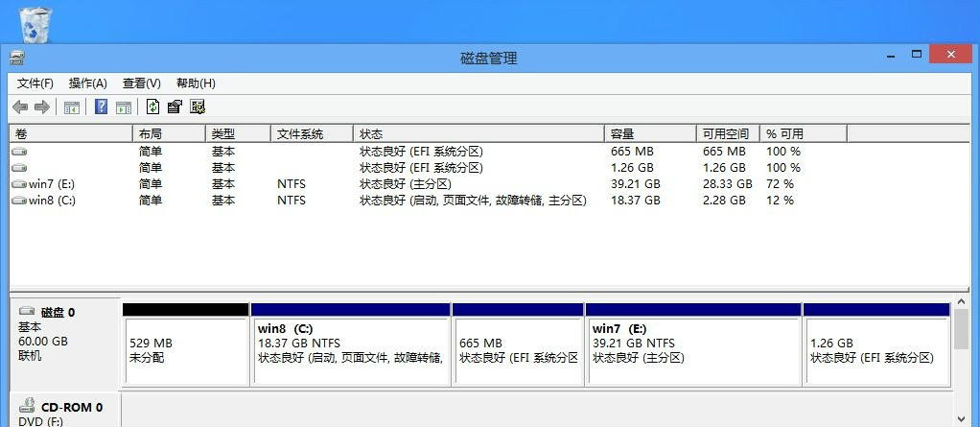Close the Disk Management window
Image resolution: width=980 pixels, height=427 pixels.
click(950, 55)
